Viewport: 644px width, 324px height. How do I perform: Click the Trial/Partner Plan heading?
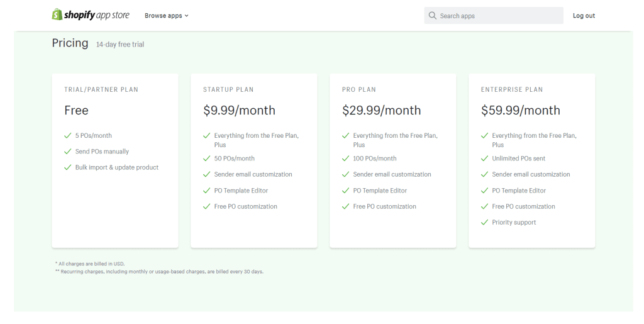tap(101, 89)
